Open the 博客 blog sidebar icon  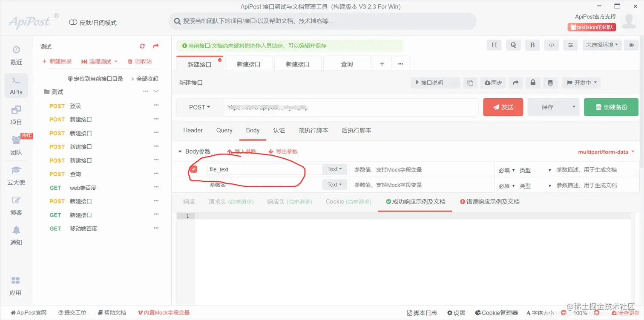pyautogui.click(x=16, y=206)
